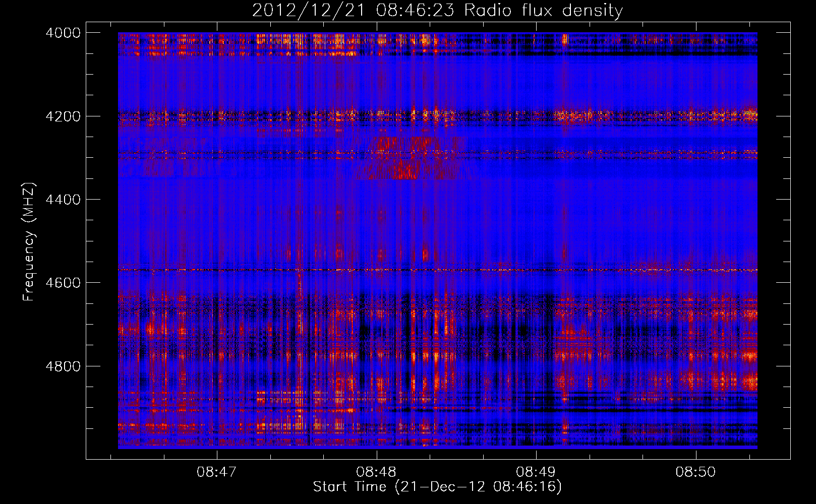Viewport: 816px width, 504px height.
Task: Click the 'Frequency (MHZ)' axis title
Action: pyautogui.click(x=29, y=242)
